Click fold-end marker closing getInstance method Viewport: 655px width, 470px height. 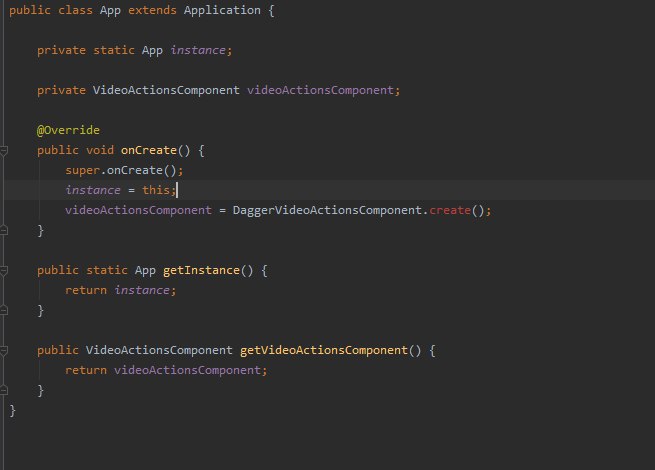(3, 310)
